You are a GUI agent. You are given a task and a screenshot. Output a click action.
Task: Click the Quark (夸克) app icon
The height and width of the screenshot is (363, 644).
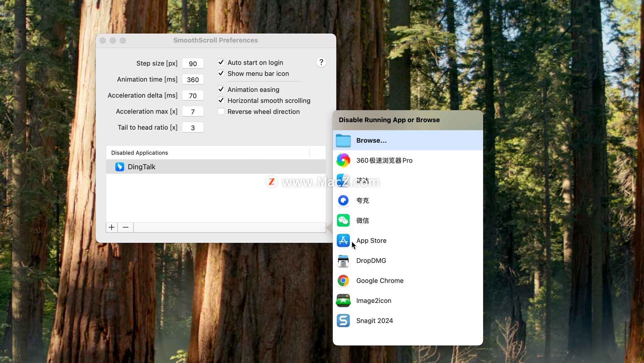pos(343,200)
